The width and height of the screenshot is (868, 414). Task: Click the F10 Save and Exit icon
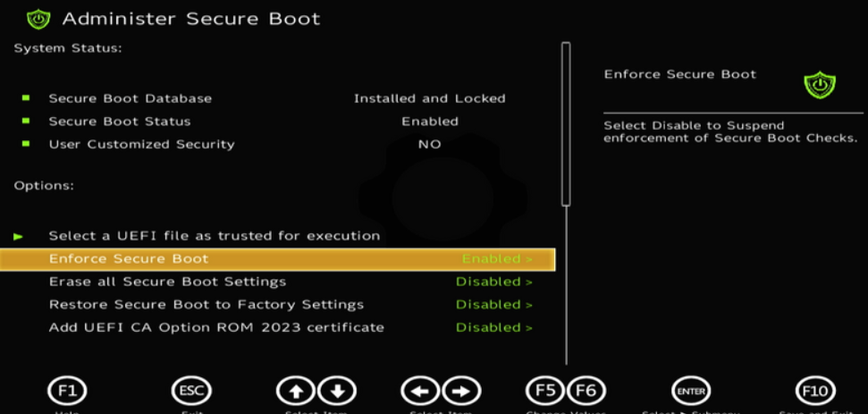coord(815,391)
